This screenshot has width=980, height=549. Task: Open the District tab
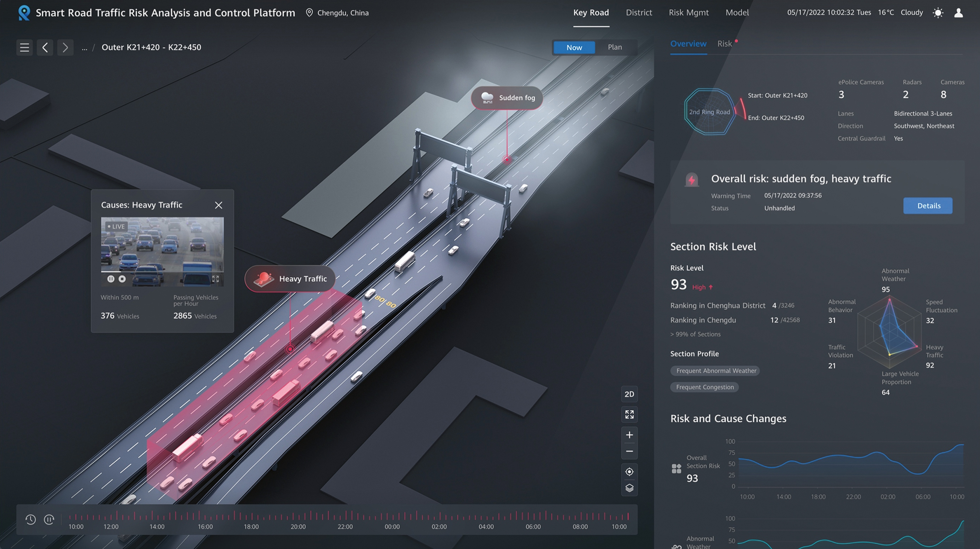639,12
